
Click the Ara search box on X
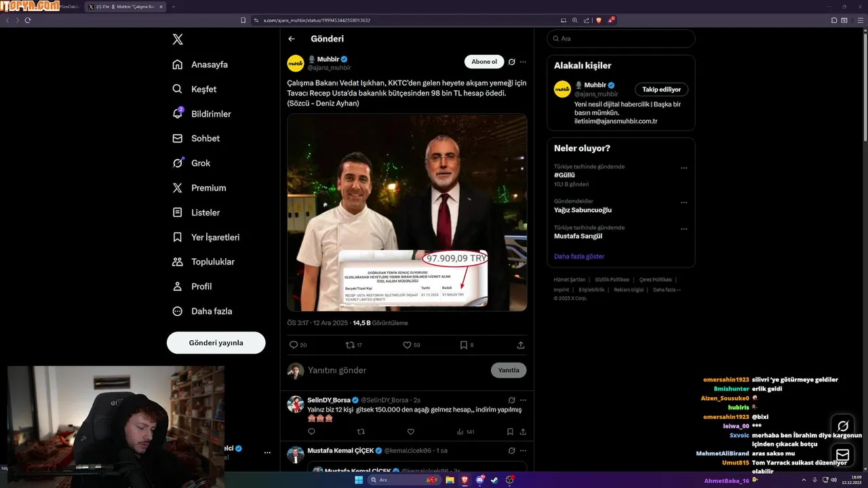(621, 39)
